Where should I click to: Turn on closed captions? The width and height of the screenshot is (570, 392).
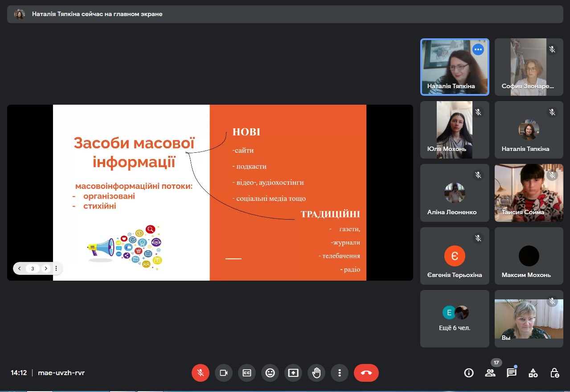click(247, 373)
